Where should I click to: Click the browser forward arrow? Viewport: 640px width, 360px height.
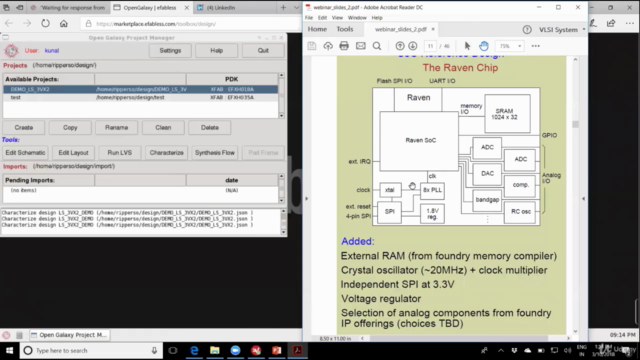click(27, 24)
